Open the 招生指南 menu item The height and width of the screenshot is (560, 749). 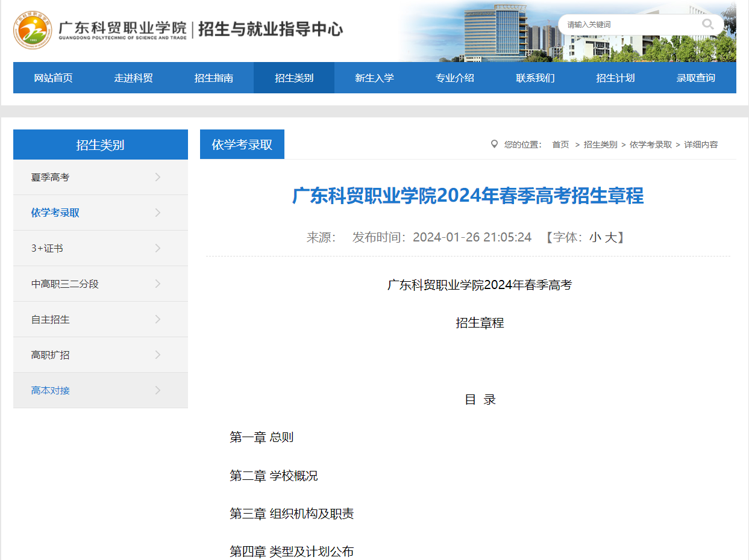click(x=213, y=77)
